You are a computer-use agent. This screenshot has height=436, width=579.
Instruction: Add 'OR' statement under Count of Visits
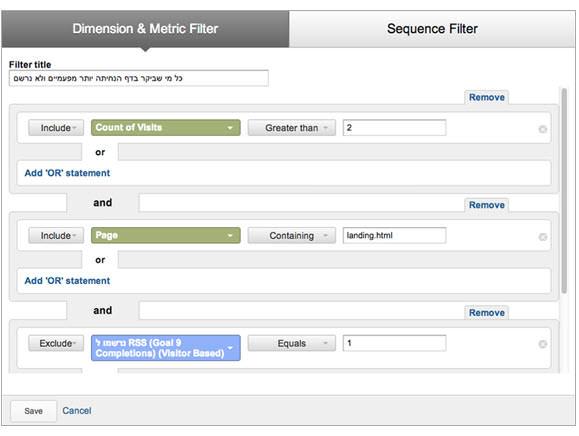67,173
